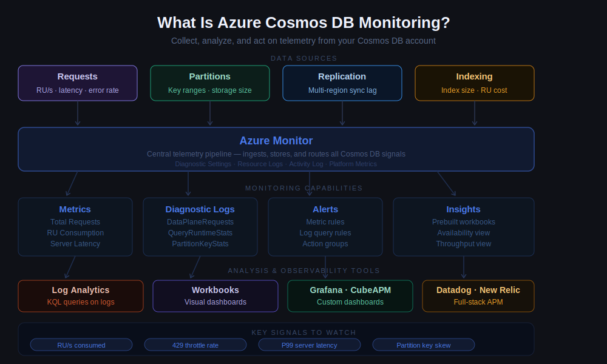Click the Replication data source card

tap(342, 83)
